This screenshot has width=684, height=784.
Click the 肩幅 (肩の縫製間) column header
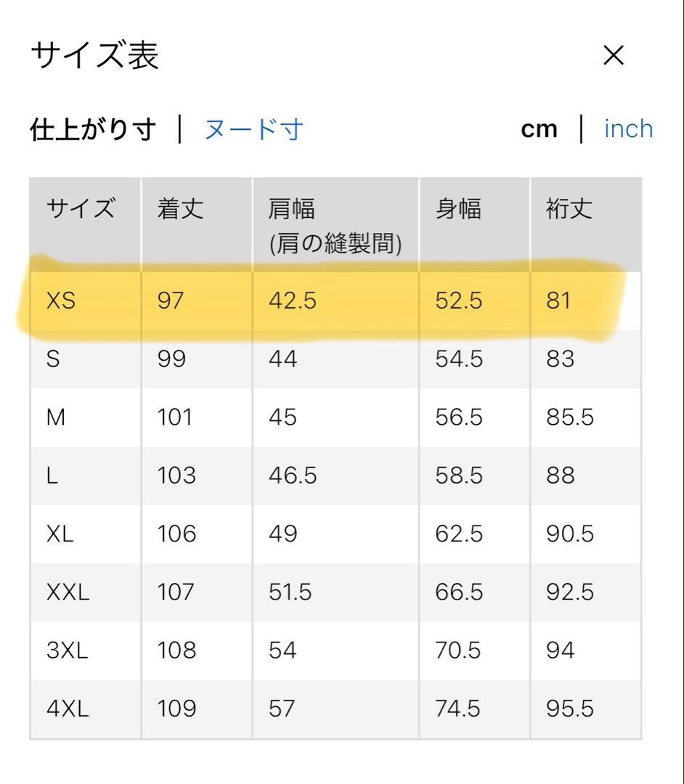coord(334,226)
